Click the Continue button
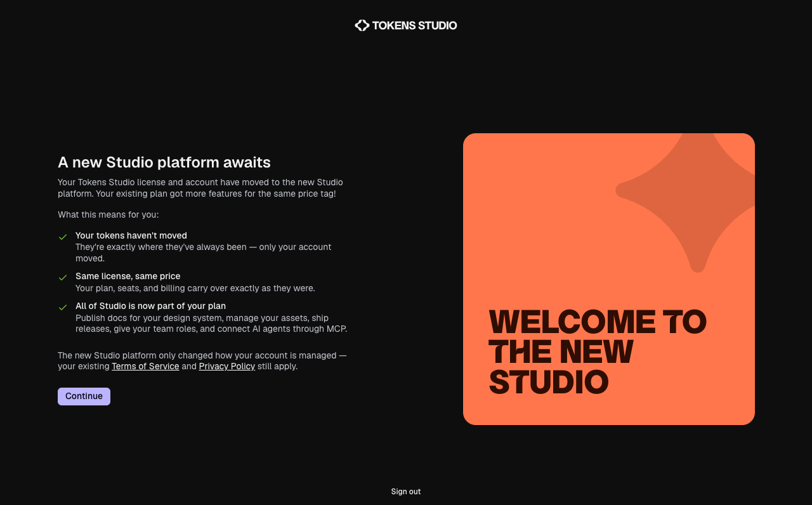This screenshot has height=505, width=812. [x=84, y=397]
